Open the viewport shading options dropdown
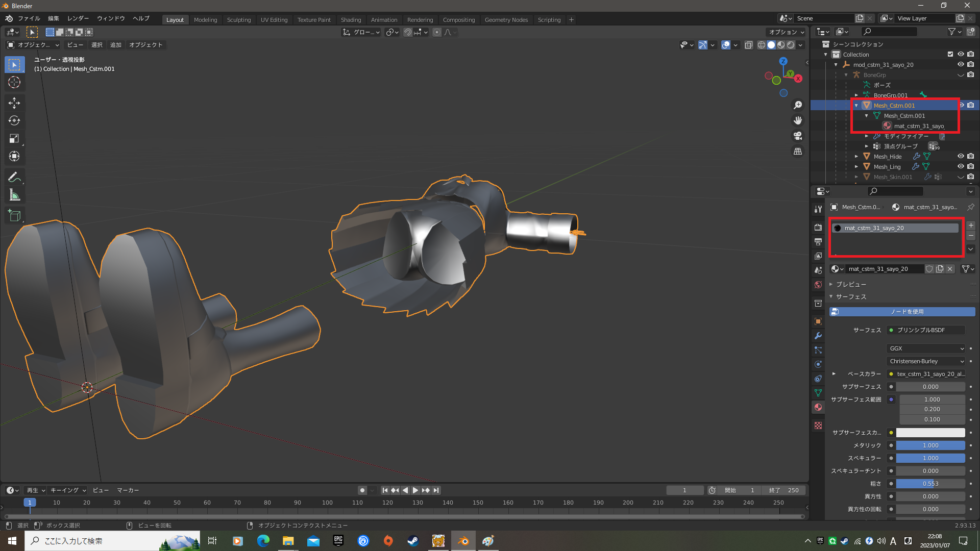This screenshot has width=980, height=551. 801,45
